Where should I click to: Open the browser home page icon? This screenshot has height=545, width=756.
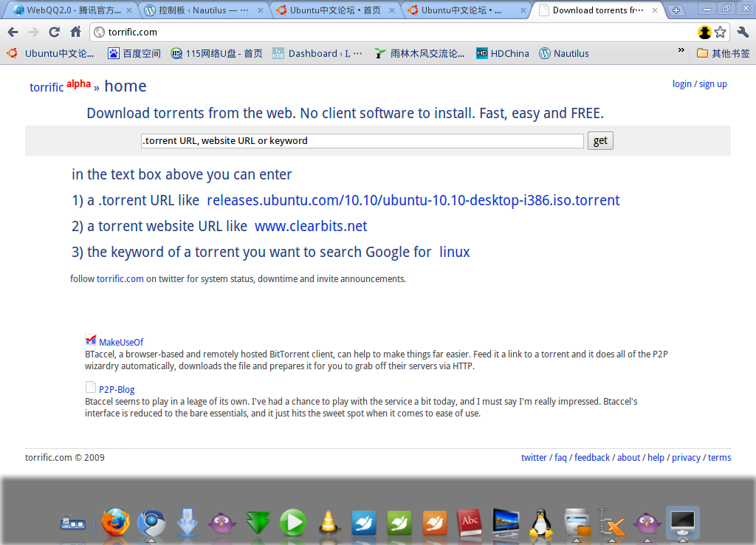point(76,32)
